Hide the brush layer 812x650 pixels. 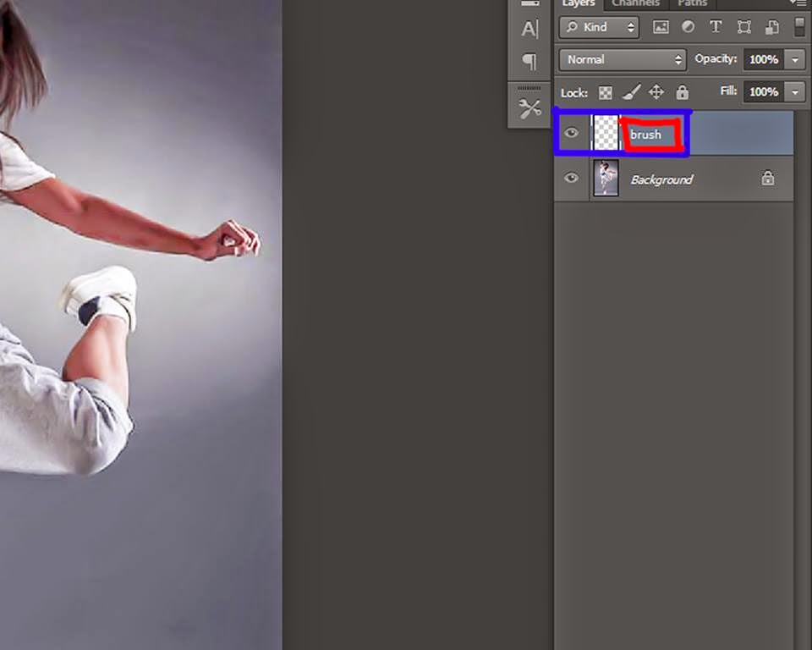pyautogui.click(x=571, y=133)
